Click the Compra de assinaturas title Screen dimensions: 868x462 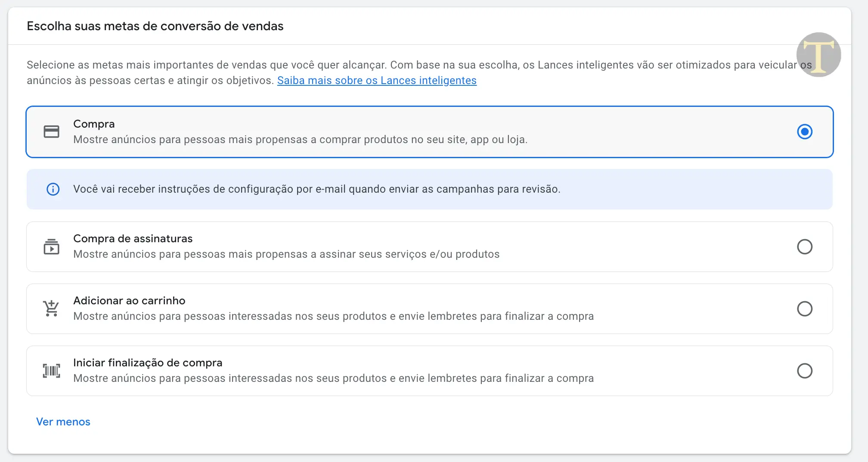click(133, 239)
